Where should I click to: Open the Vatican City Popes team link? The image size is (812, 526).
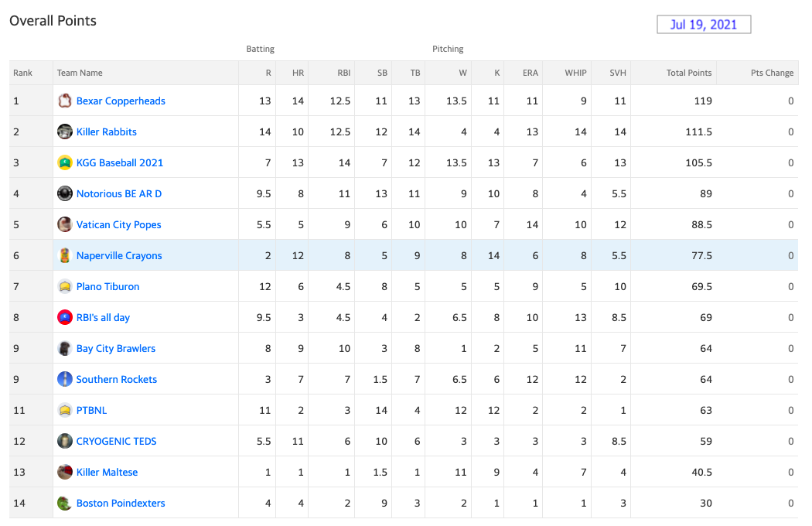point(118,225)
